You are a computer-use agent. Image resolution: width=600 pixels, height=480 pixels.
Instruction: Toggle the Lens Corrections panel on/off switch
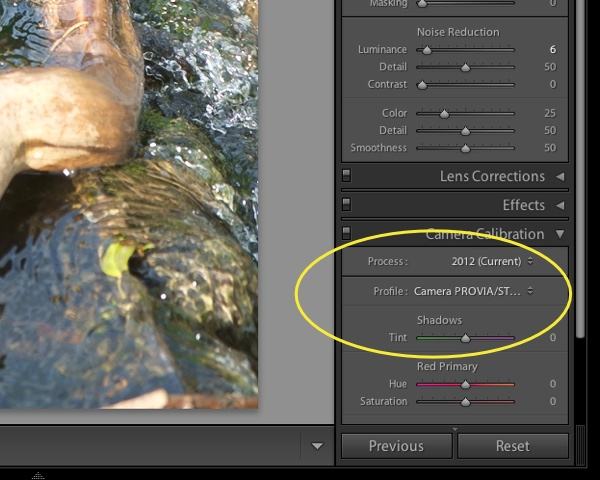coord(347,177)
